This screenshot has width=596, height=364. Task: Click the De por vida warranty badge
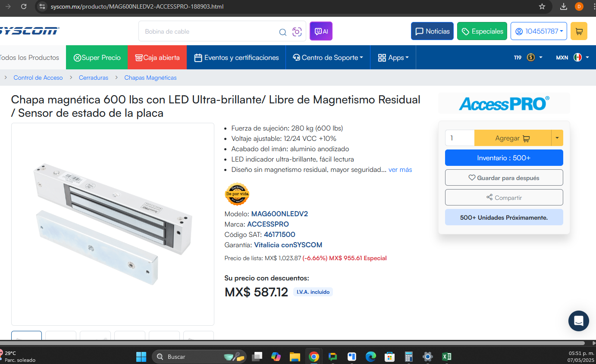[237, 194]
